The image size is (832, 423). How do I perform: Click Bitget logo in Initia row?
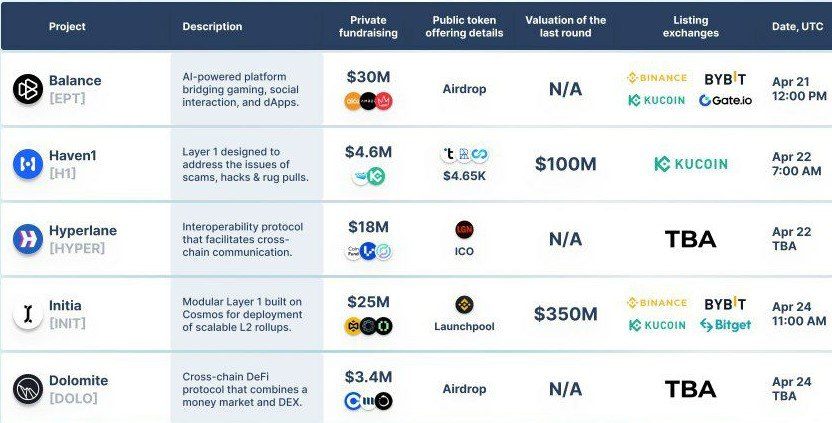pyautogui.click(x=725, y=325)
